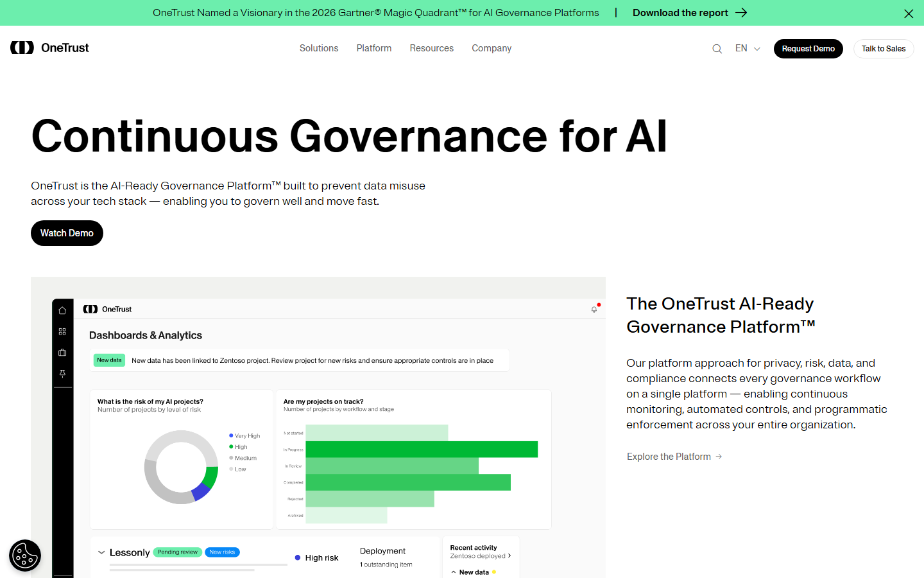This screenshot has height=578, width=924.
Task: Click the Very High legend dot
Action: 231,435
